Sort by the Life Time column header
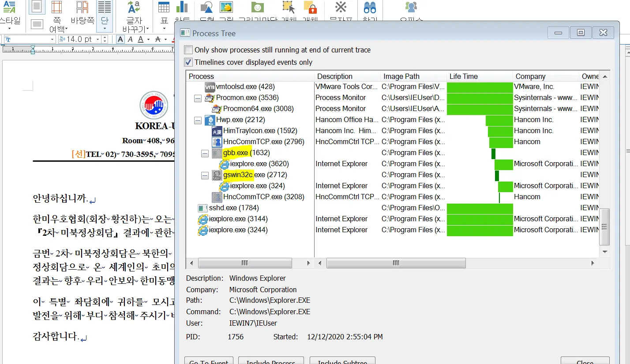 point(480,76)
